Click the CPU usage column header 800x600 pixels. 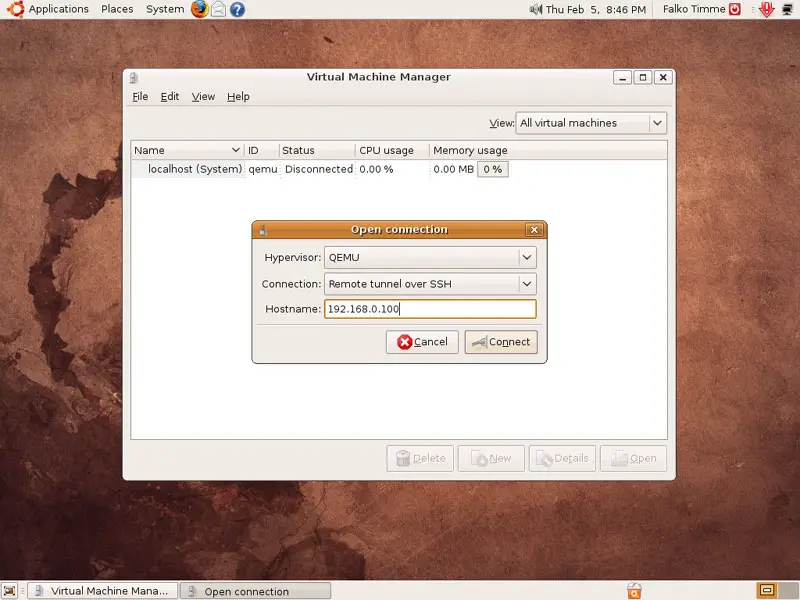(392, 151)
